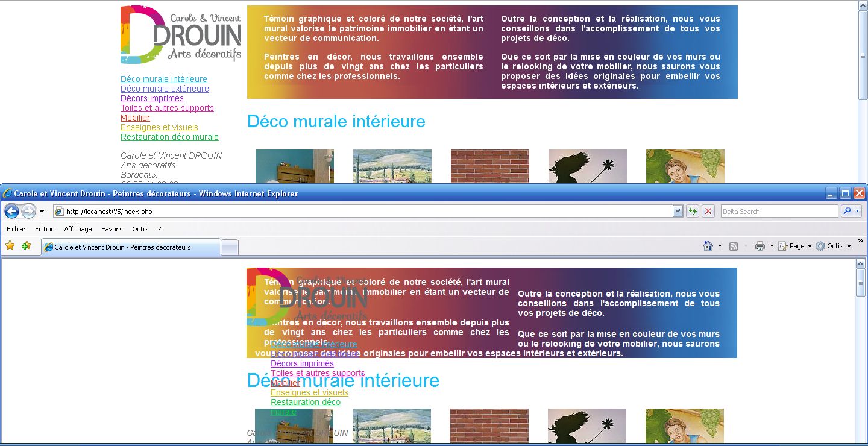The height and width of the screenshot is (446, 868).
Task: Open the Edition menu
Action: click(45, 229)
